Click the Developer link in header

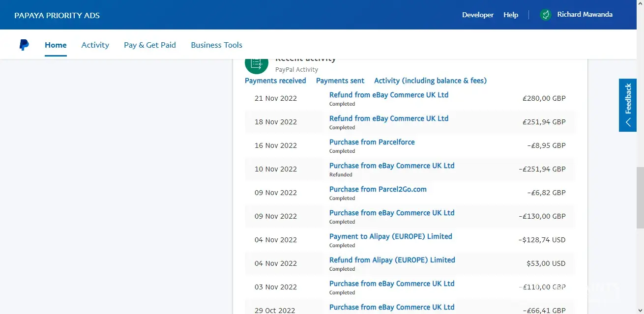[x=477, y=15]
